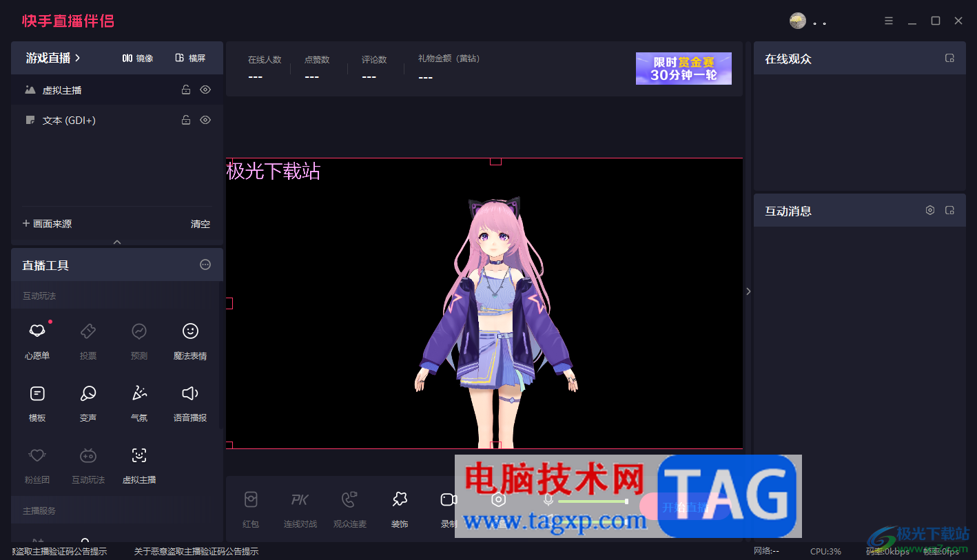Open the 预测 prediction tool

(139, 340)
